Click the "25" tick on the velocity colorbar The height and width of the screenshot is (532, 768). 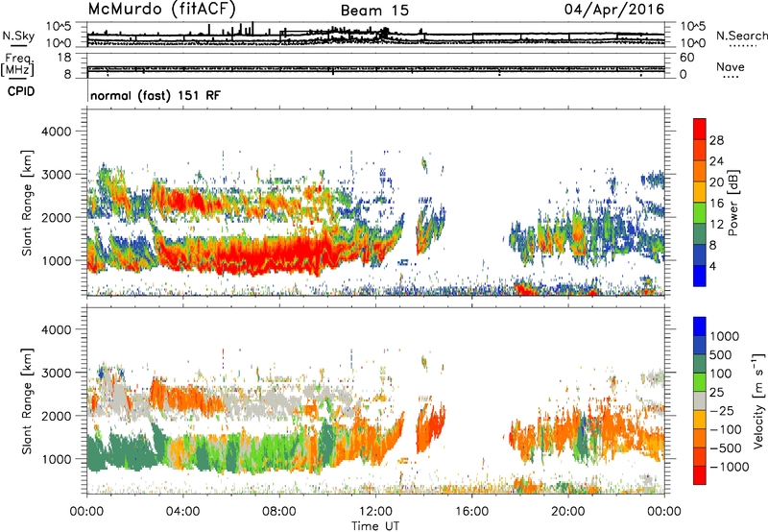pyautogui.click(x=716, y=392)
